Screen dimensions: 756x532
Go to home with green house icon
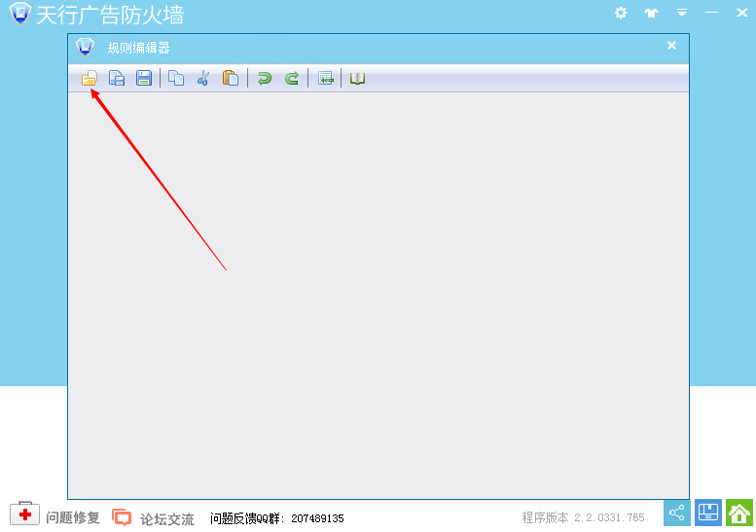(739, 513)
